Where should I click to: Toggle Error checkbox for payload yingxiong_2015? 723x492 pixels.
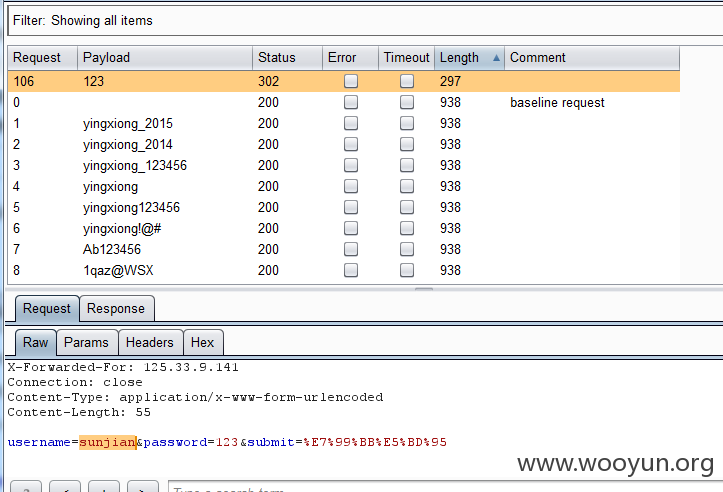(x=351, y=123)
